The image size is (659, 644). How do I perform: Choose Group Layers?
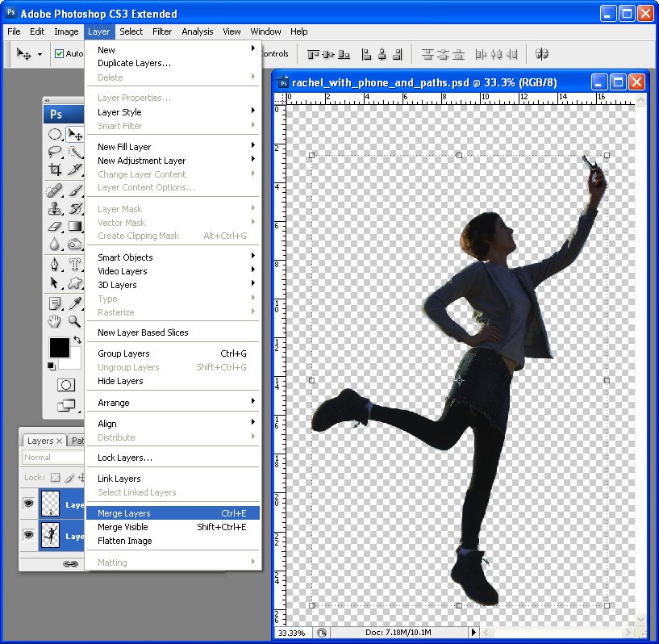tap(173, 353)
